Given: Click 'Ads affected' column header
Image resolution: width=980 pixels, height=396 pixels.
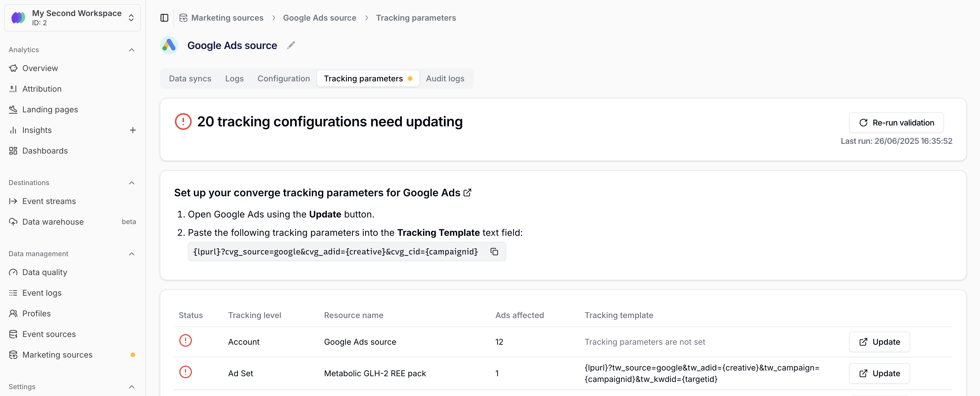Looking at the screenshot, I should pos(519,315).
